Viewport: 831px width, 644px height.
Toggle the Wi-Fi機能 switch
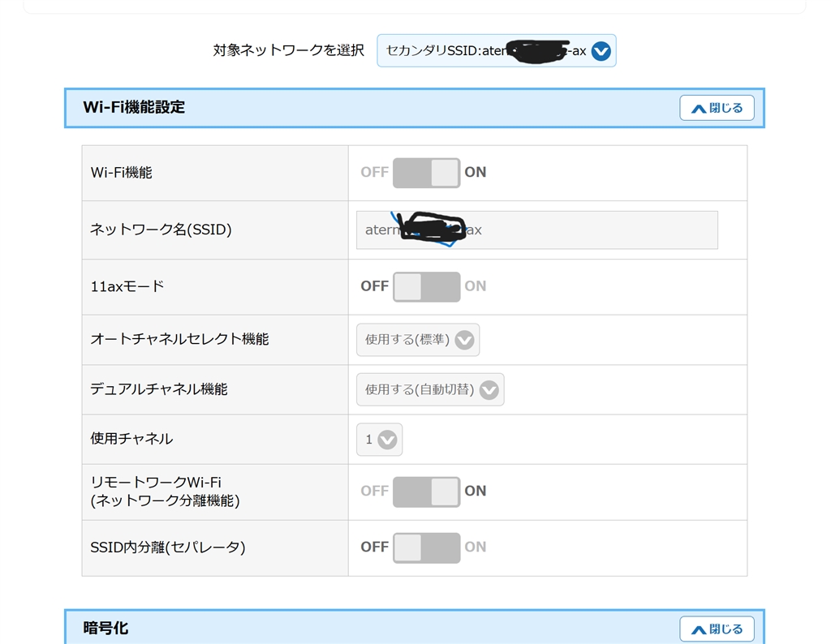pos(426,173)
